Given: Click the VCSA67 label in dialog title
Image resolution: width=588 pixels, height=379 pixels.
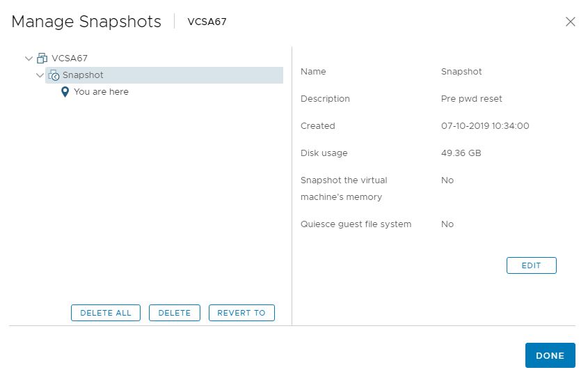Looking at the screenshot, I should [207, 22].
